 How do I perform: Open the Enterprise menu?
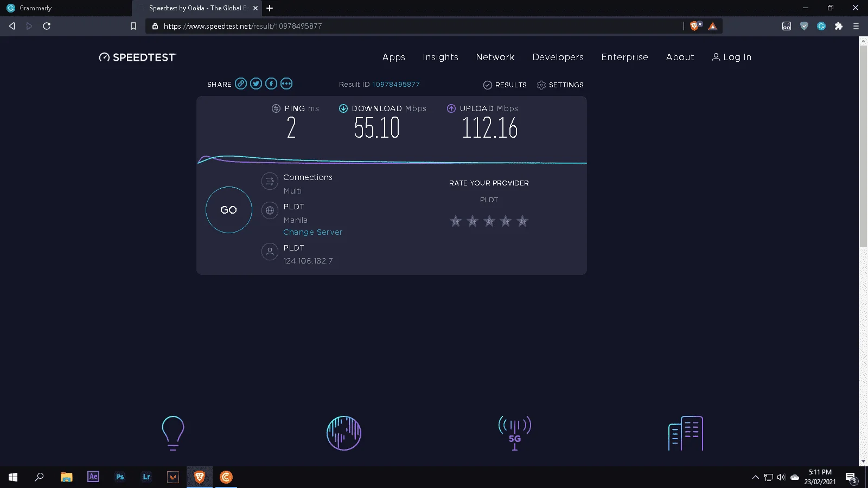coord(625,57)
